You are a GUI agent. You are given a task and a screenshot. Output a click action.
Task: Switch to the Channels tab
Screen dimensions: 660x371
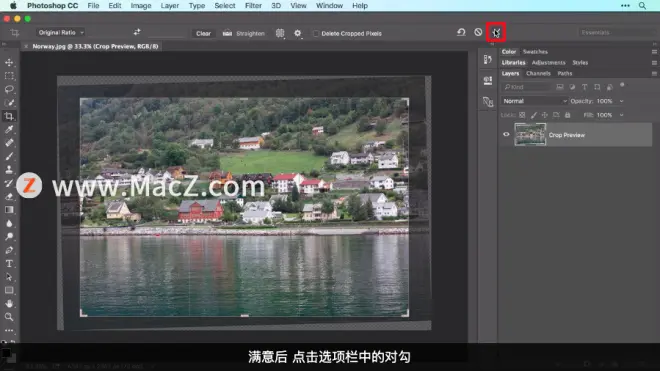point(538,73)
